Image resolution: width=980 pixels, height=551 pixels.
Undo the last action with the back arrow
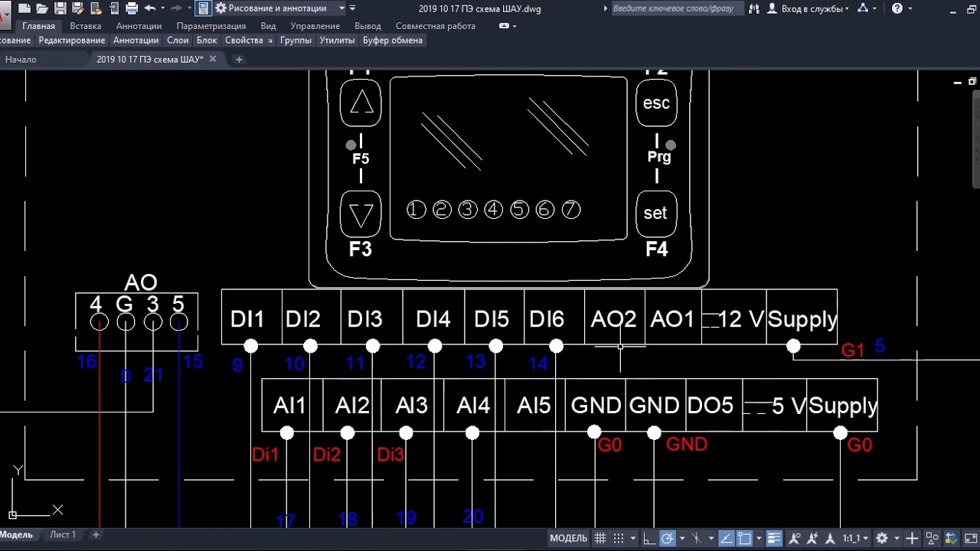pos(149,8)
